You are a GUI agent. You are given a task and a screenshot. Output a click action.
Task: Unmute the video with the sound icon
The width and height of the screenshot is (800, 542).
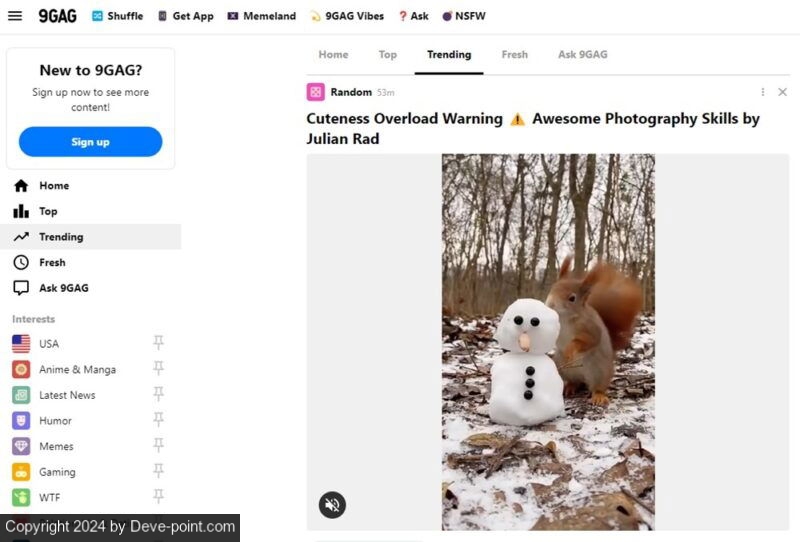[x=332, y=505]
